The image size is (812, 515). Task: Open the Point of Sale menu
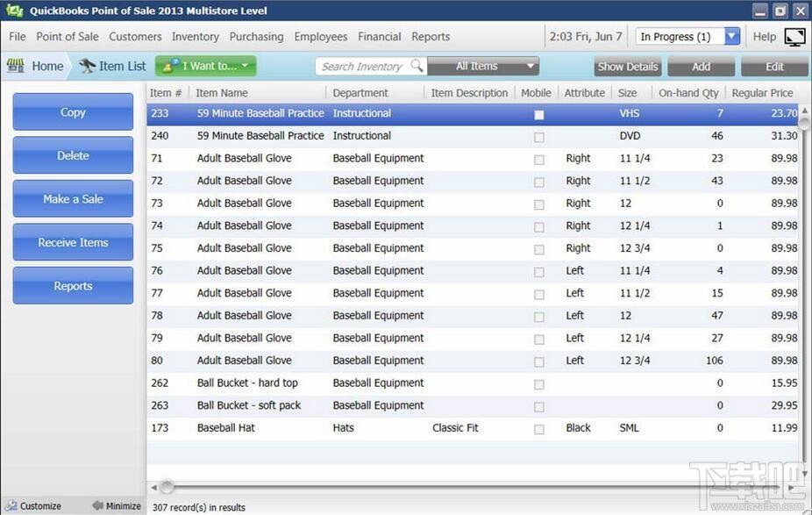tap(68, 36)
